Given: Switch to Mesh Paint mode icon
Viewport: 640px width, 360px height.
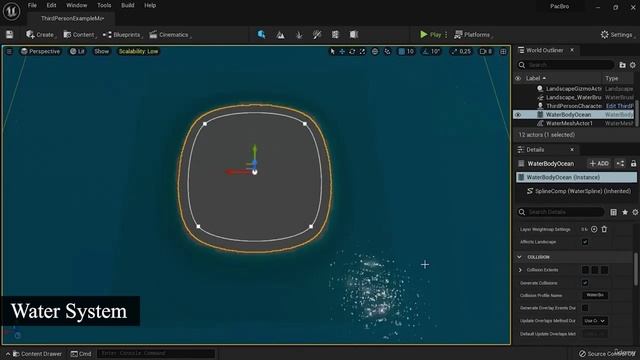Looking at the screenshot, I should tap(317, 35).
